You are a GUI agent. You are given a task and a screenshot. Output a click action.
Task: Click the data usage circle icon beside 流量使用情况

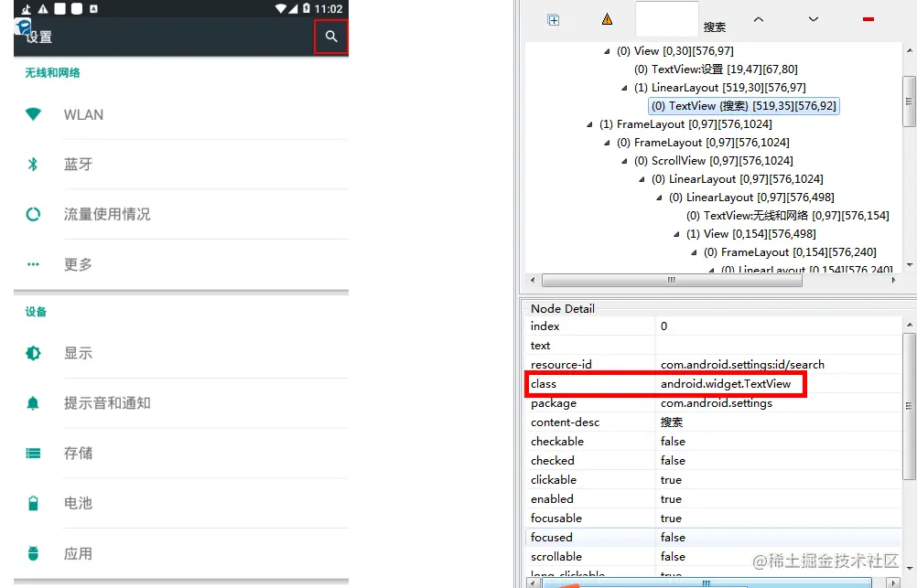[x=33, y=215]
